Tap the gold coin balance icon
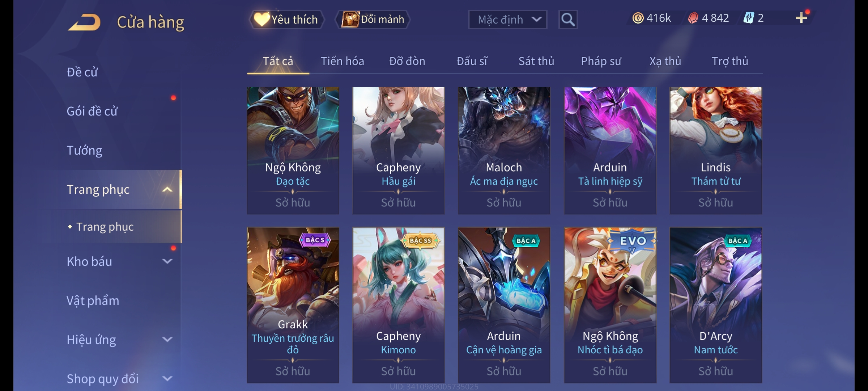This screenshot has width=868, height=391. (638, 18)
